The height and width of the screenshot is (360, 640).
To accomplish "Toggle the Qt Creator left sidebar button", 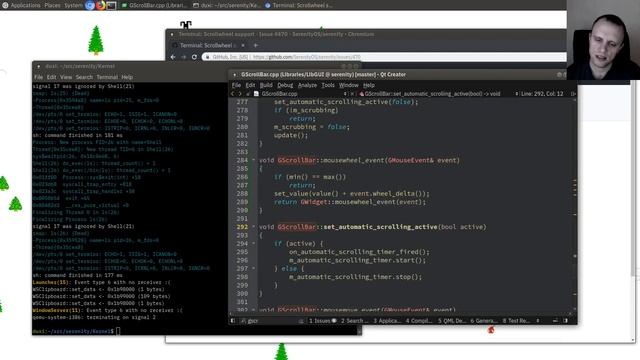I will point(233,321).
